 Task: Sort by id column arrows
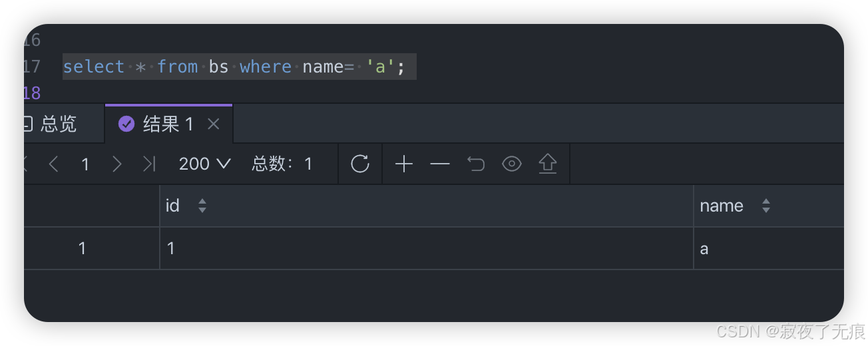(x=202, y=206)
